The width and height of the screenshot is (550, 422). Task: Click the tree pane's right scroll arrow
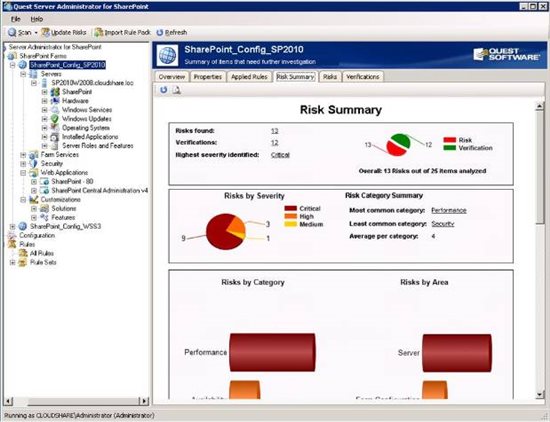[x=143, y=401]
